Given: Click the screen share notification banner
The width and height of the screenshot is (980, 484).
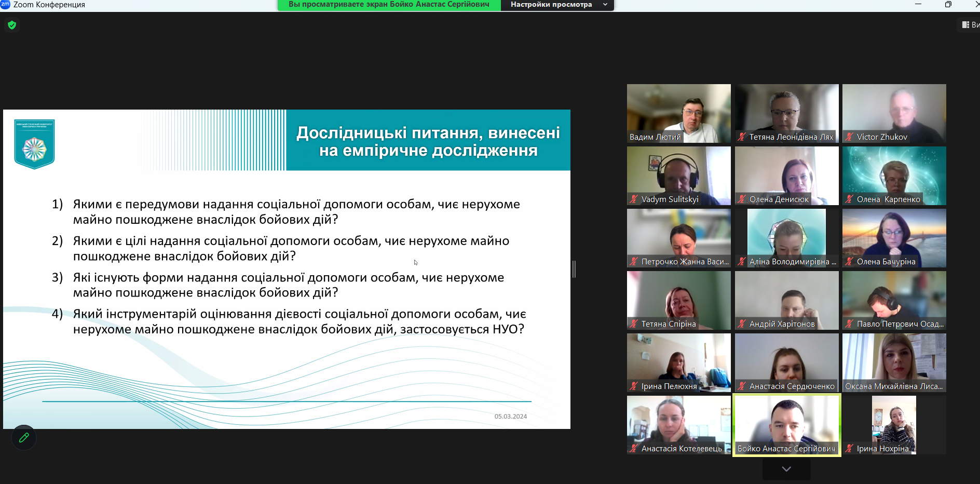Looking at the screenshot, I should (x=389, y=5).
